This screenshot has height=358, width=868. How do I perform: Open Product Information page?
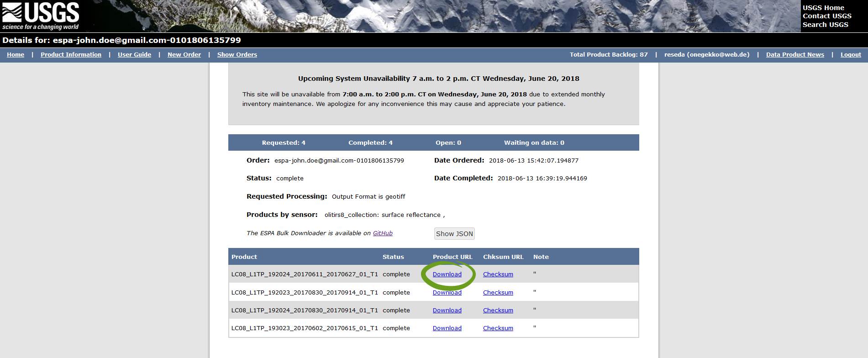click(x=71, y=55)
